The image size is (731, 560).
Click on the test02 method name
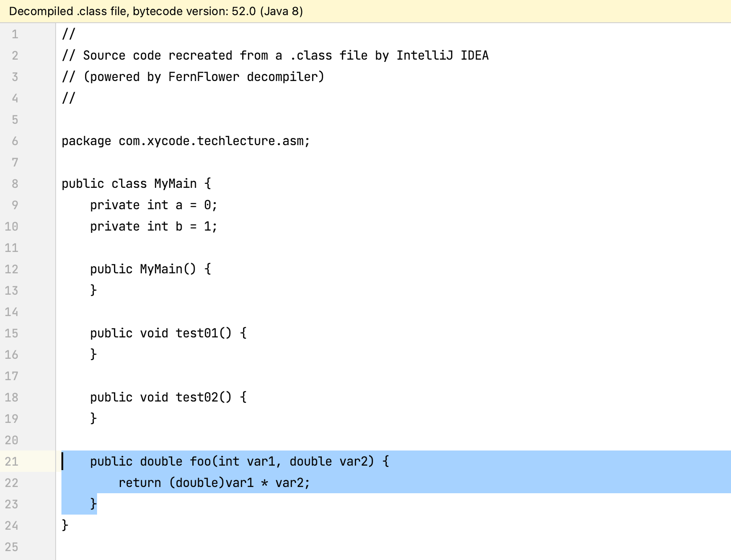coord(197,398)
